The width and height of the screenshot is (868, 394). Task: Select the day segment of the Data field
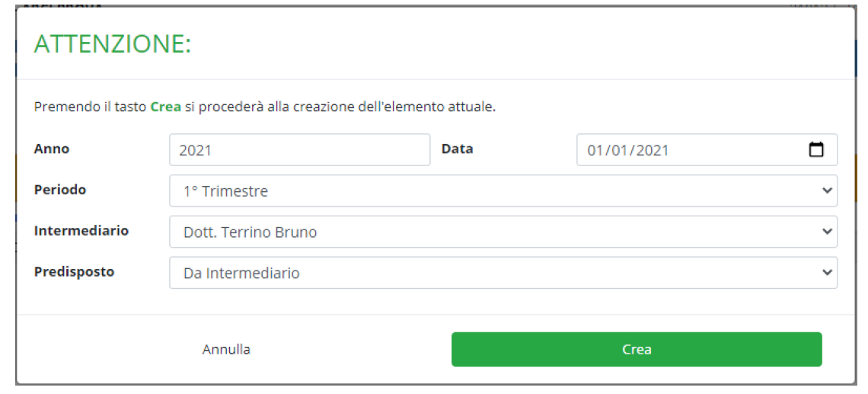coord(595,151)
